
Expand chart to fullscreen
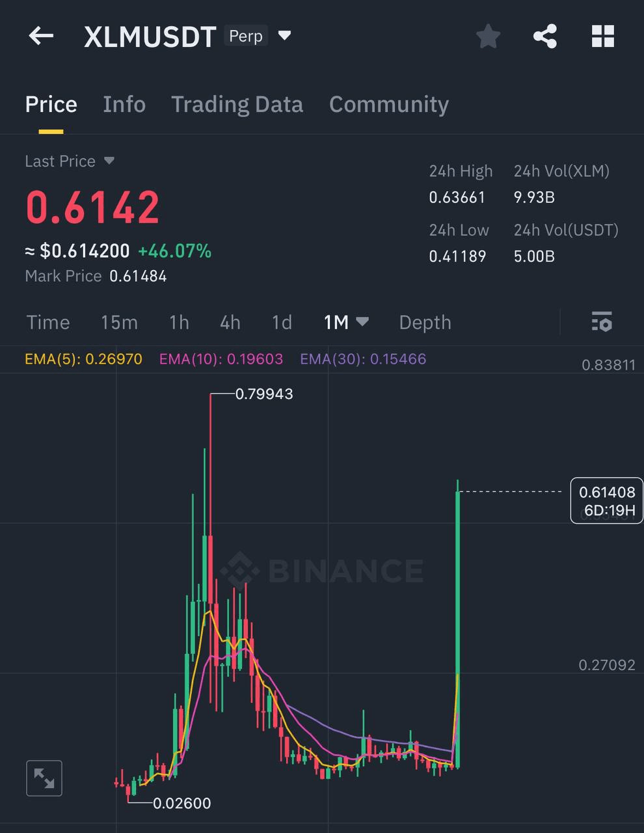pyautogui.click(x=44, y=778)
